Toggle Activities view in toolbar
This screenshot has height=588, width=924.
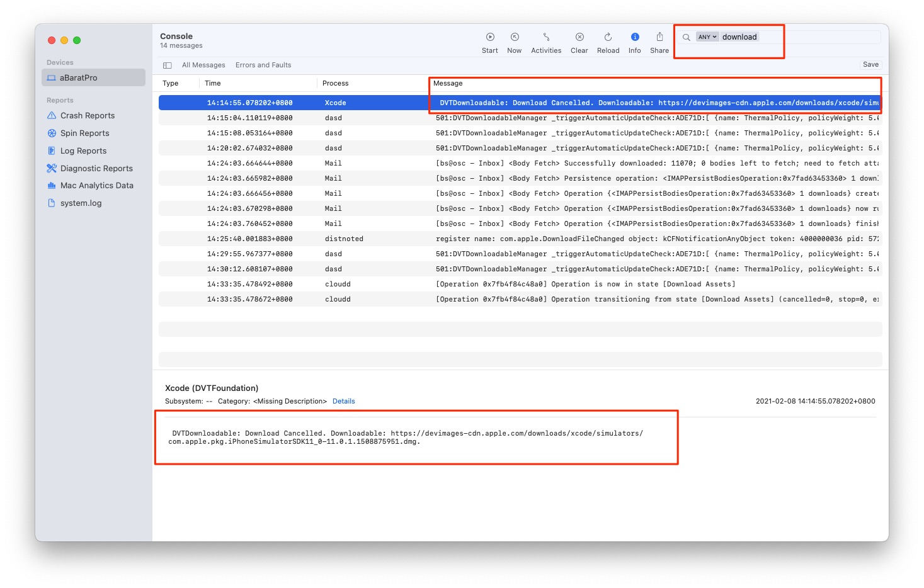(546, 42)
